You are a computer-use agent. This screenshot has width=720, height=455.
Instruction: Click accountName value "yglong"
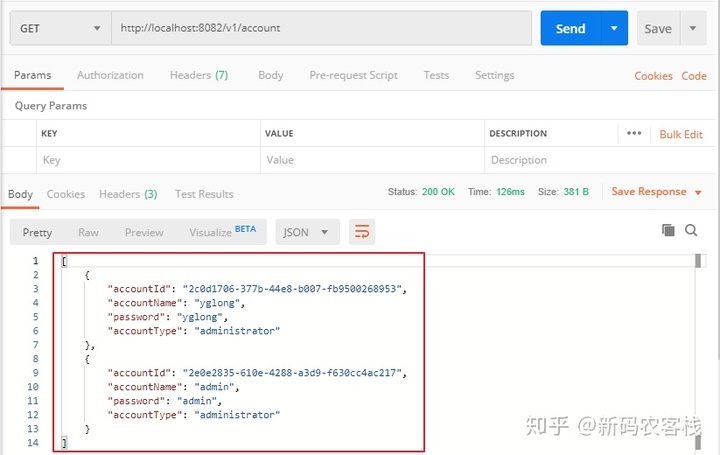[217, 303]
